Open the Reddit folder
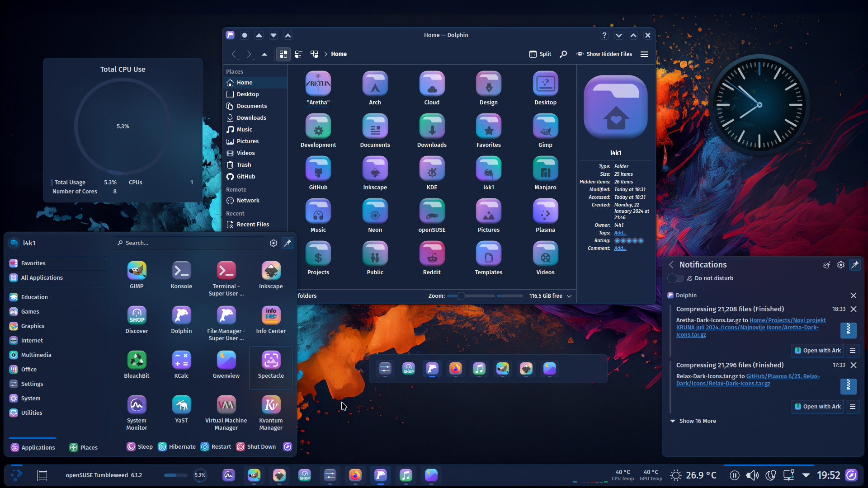868x488 pixels. coord(432,258)
